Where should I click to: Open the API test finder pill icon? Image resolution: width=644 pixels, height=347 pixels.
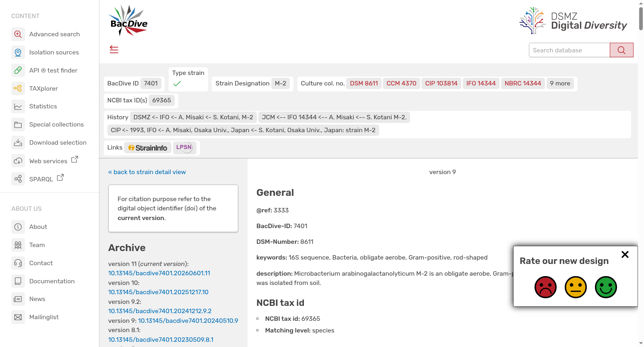[18, 71]
